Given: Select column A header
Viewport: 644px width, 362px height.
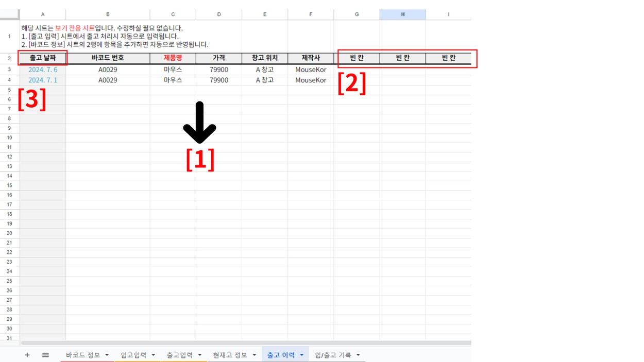Looking at the screenshot, I should [43, 14].
